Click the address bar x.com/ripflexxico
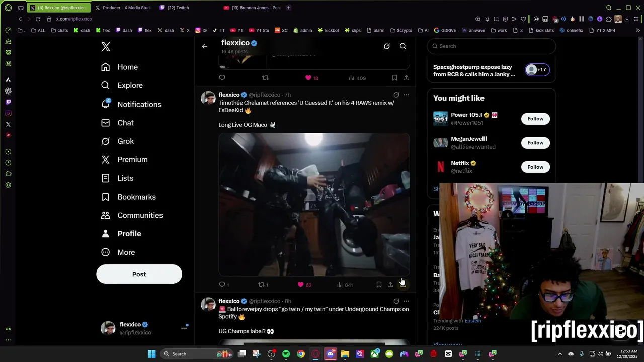 point(74,19)
